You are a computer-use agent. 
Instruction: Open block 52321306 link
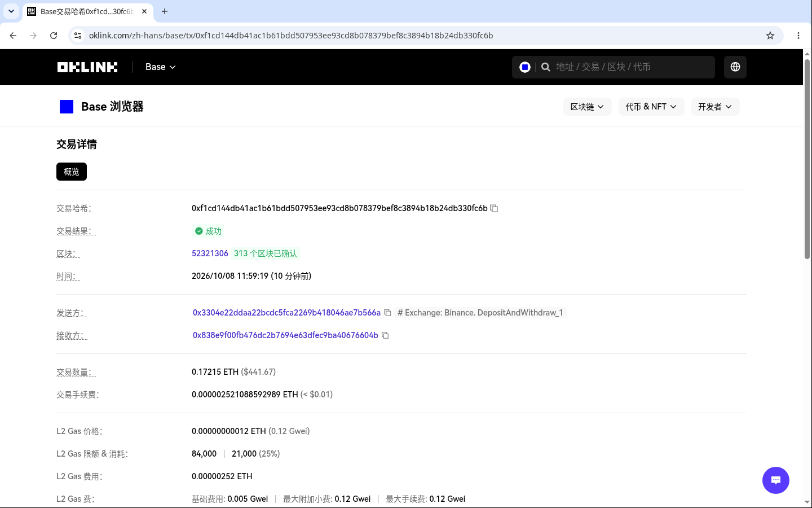point(210,253)
